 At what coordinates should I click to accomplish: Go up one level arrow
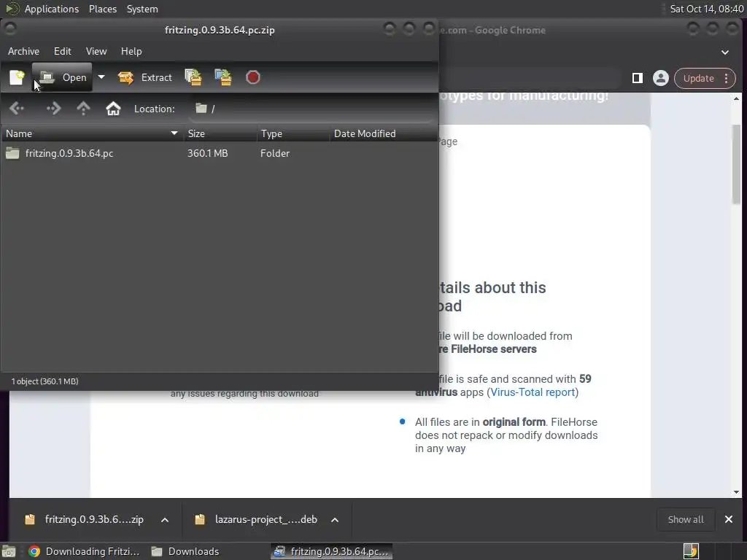tap(83, 109)
